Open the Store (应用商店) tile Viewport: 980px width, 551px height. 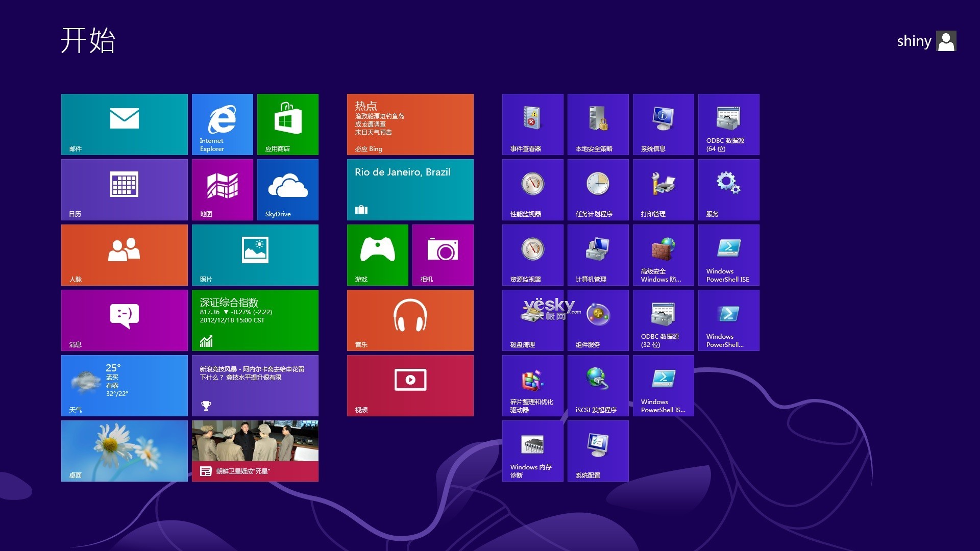coord(287,124)
